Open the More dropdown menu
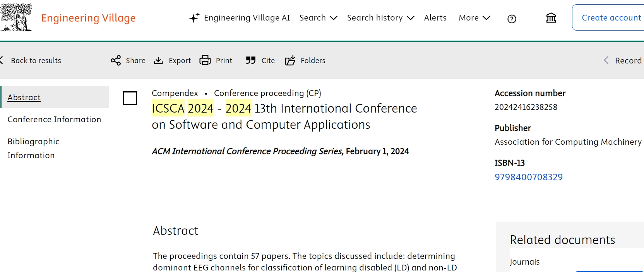The image size is (644, 272). point(474,18)
